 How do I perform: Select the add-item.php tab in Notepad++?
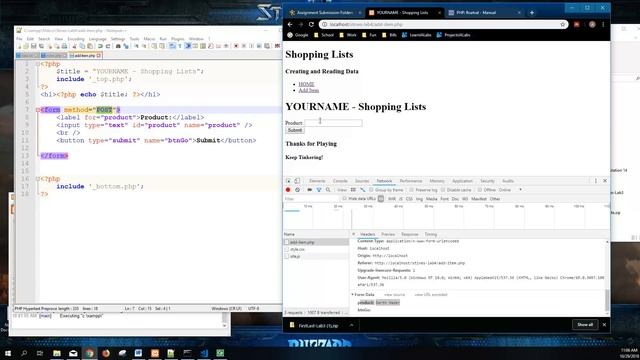pos(85,56)
